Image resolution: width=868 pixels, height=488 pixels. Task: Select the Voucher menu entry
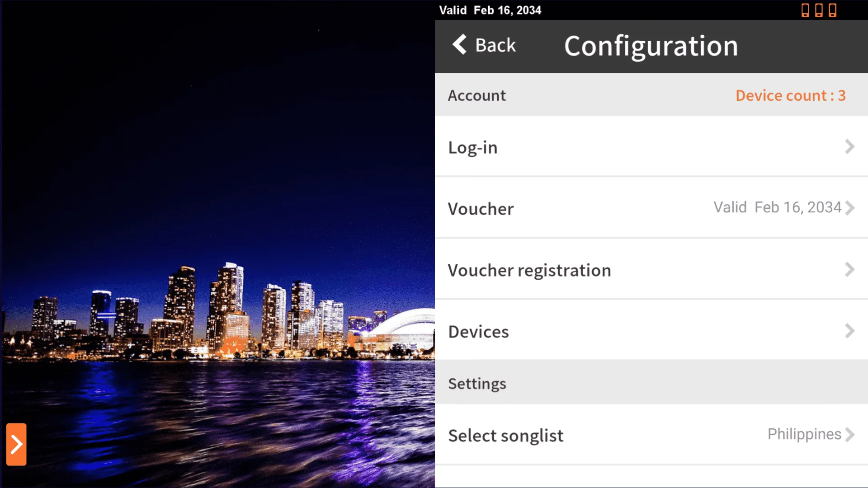click(651, 208)
